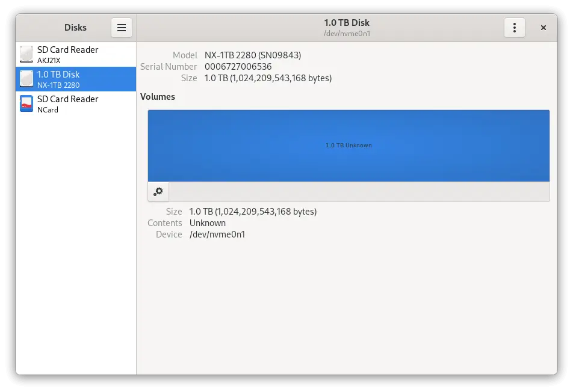Image resolution: width=573 pixels, height=392 pixels.
Task: Click the model NX-1TB 2280 (SN09843) text
Action: point(253,55)
